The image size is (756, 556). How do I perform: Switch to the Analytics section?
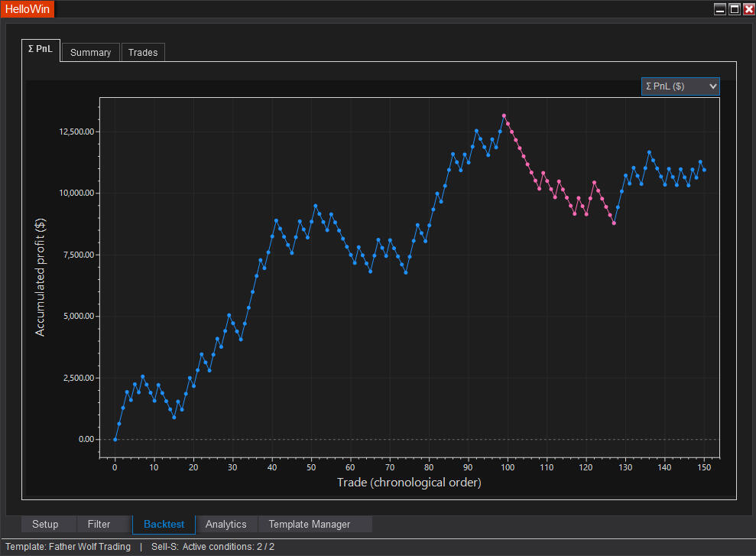coord(226,524)
